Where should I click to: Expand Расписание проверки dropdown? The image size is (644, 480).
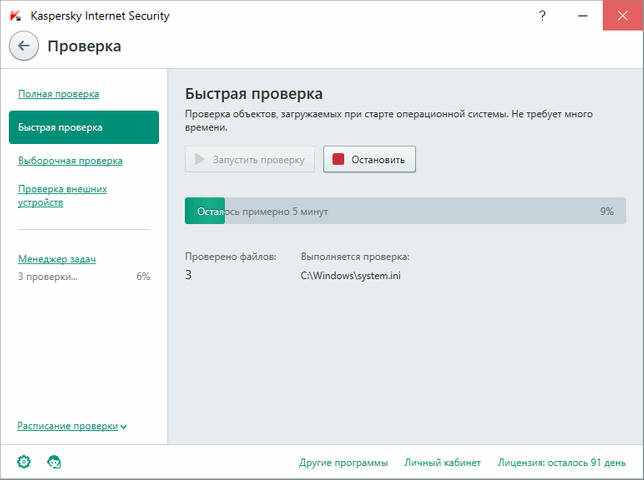(x=72, y=426)
